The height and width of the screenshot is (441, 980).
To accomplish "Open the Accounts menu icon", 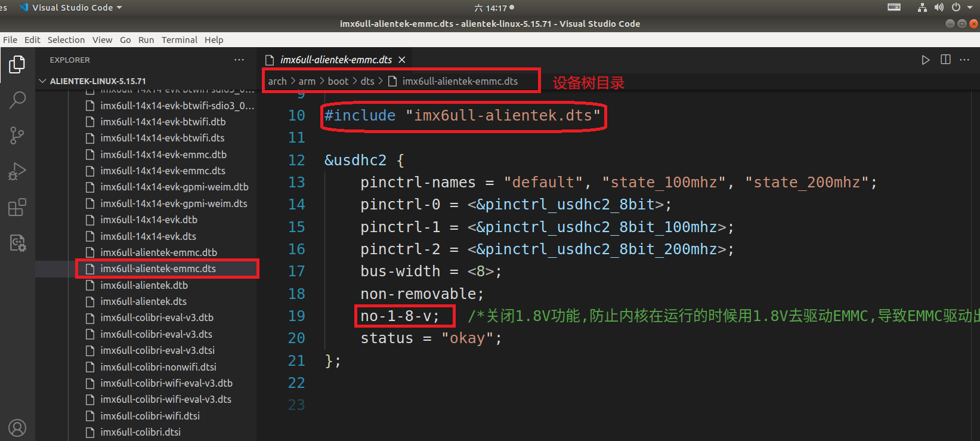I will (x=17, y=428).
